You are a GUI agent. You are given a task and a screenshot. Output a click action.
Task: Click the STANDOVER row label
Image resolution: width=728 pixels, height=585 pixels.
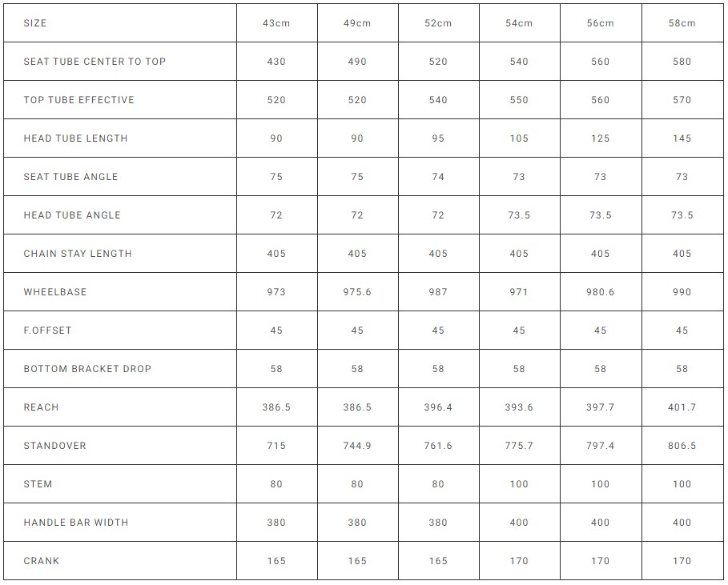(x=54, y=446)
